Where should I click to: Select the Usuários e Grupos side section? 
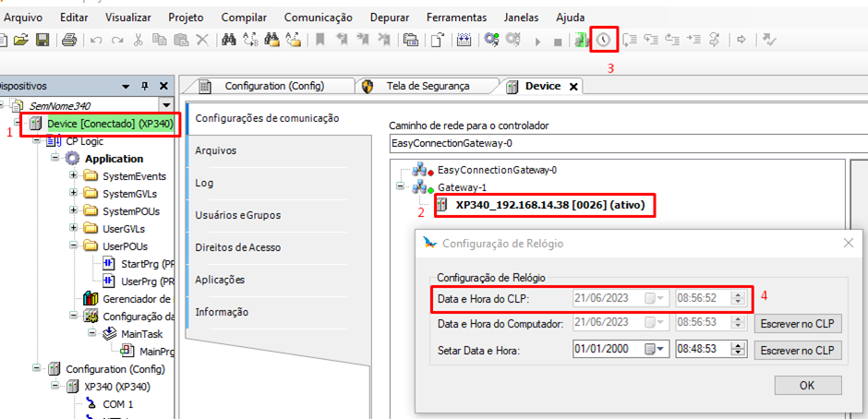[x=237, y=215]
